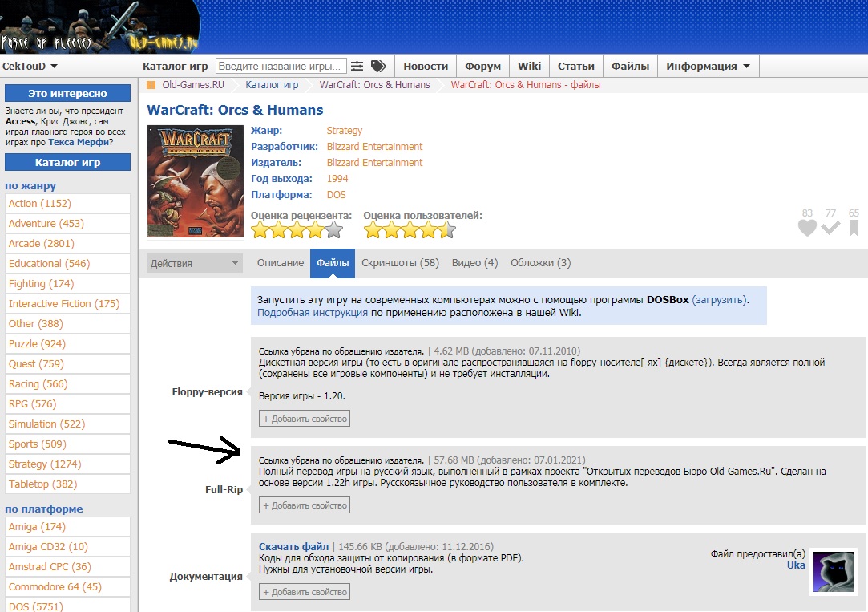Open Strategy (1274) sidebar category
This screenshot has width=868, height=612.
coord(67,464)
